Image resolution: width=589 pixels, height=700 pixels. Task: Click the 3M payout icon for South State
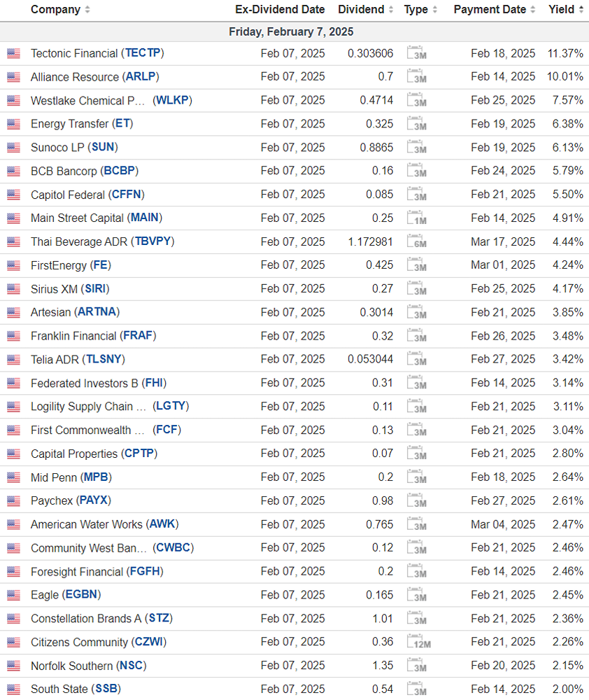click(416, 689)
